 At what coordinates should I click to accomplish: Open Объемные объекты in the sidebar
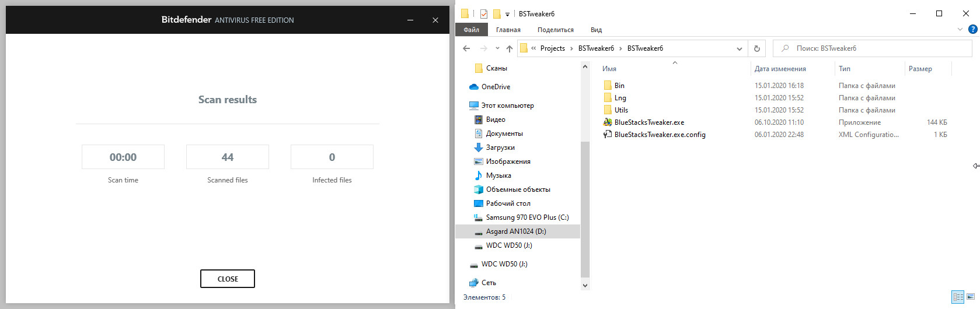[x=518, y=189]
